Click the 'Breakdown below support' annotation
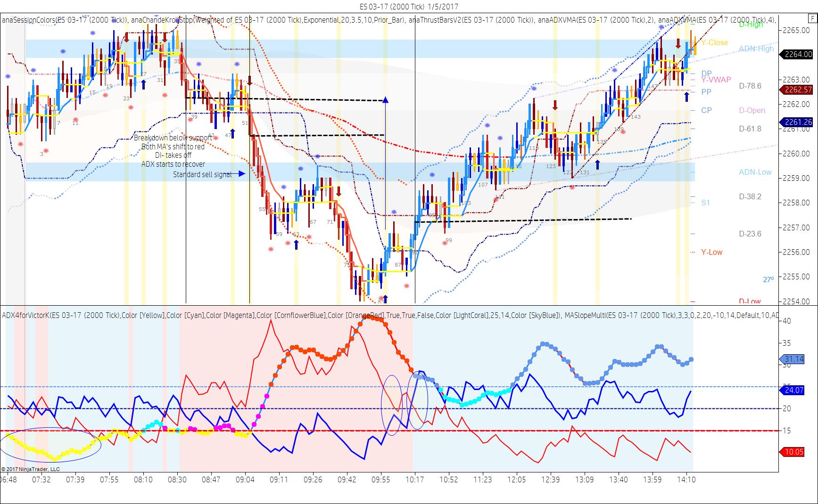The width and height of the screenshot is (818, 504). [173, 138]
